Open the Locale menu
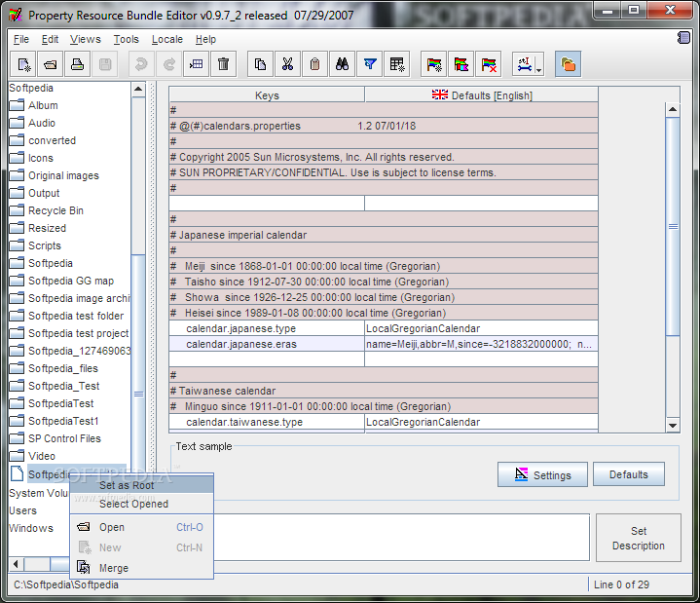 [x=166, y=39]
